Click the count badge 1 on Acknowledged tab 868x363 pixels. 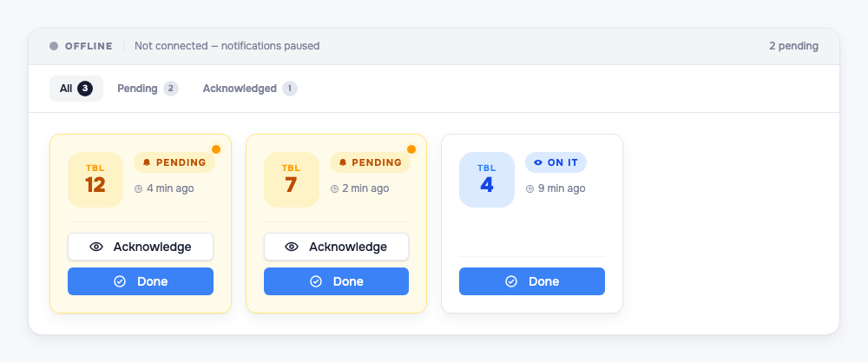coord(290,89)
